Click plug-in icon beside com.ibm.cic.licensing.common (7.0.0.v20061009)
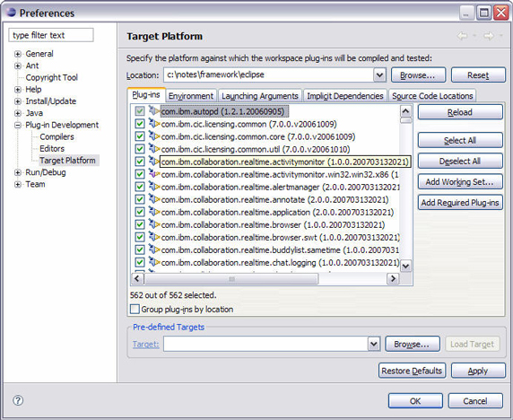 coord(154,124)
